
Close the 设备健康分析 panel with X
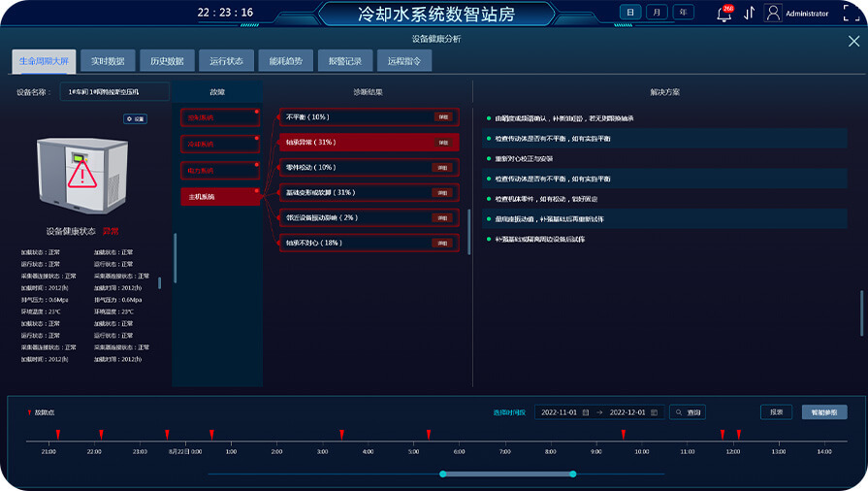pos(853,41)
